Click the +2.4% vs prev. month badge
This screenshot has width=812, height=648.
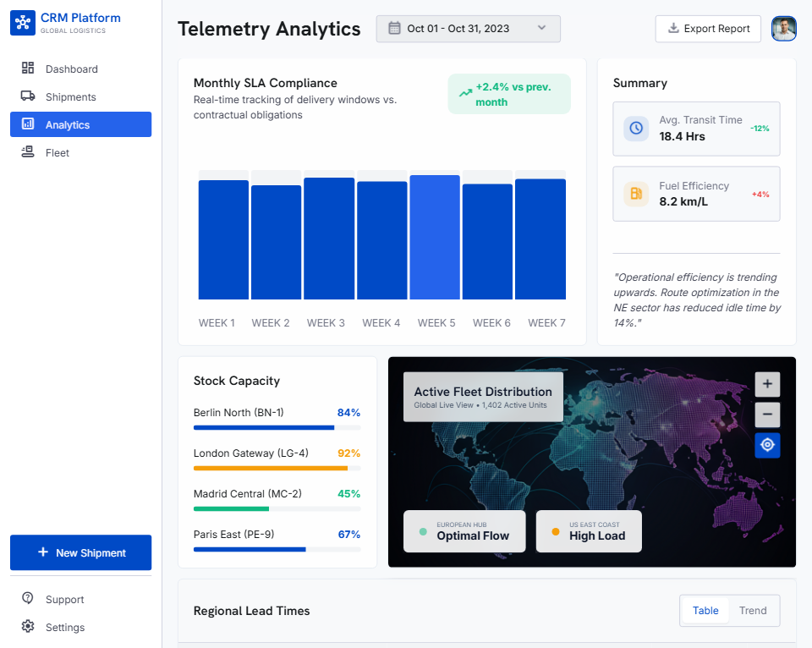pos(509,94)
